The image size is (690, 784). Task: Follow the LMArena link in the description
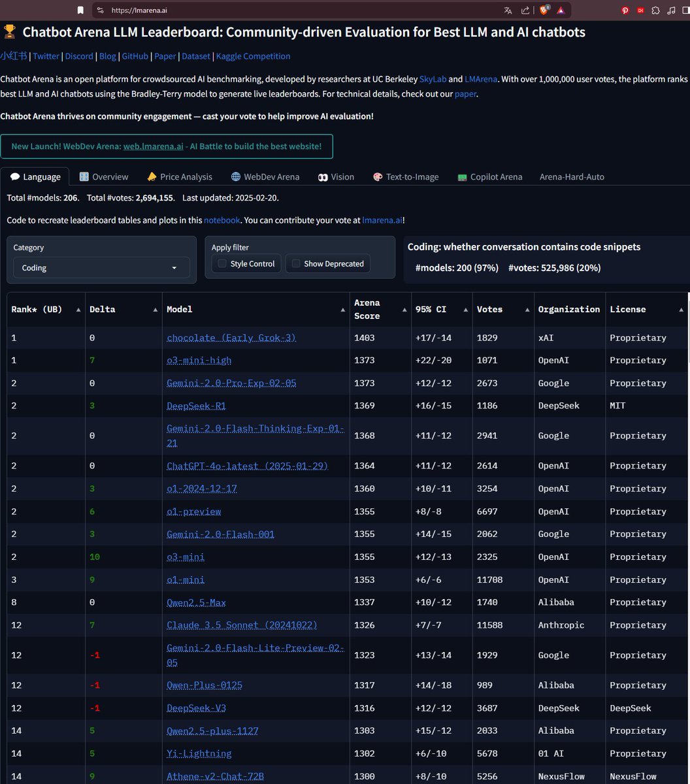tap(481, 79)
